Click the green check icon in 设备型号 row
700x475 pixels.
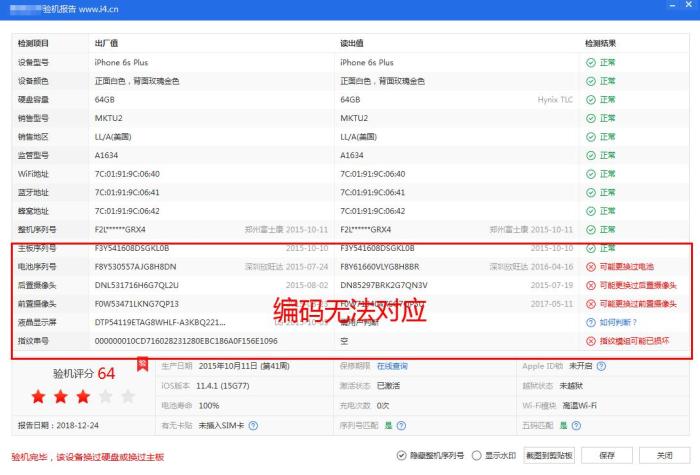pos(591,62)
